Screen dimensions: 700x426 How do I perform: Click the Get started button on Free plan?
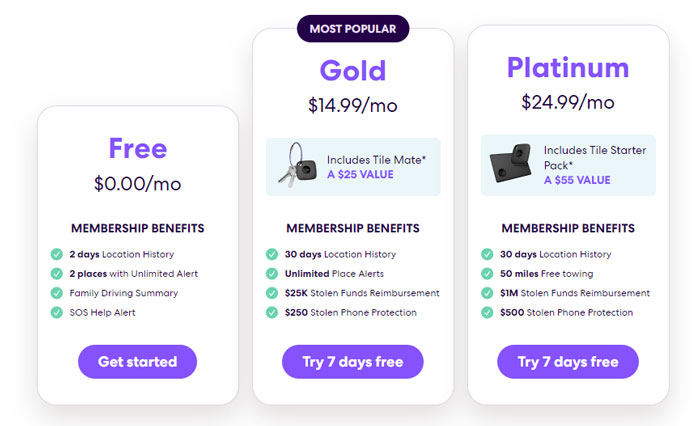pos(138,362)
